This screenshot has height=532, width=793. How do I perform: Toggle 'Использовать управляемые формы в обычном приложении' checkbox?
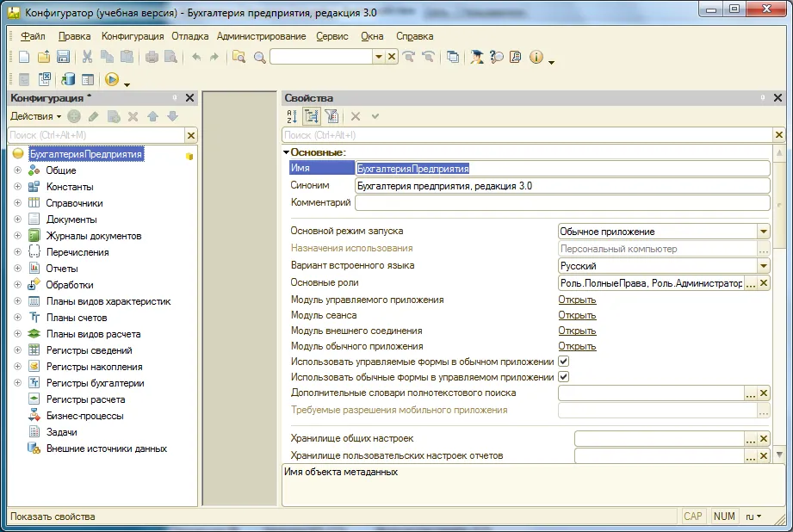(563, 362)
